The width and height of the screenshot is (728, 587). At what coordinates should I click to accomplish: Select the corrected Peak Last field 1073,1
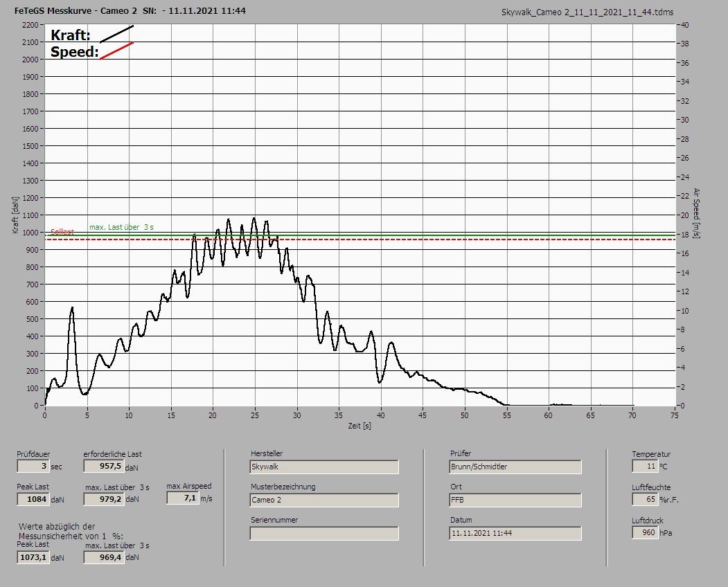(33, 557)
